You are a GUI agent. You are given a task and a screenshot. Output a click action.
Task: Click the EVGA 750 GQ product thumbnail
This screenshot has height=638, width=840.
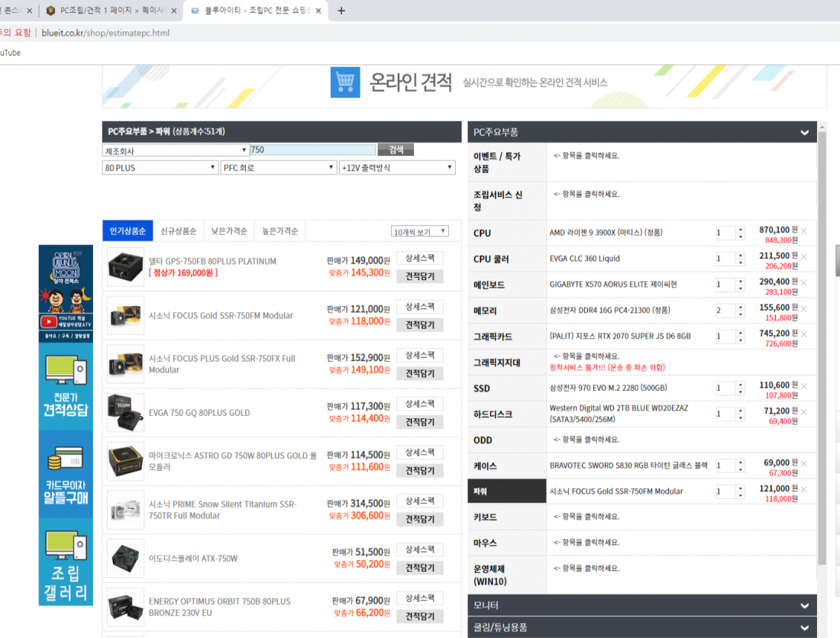tap(125, 413)
